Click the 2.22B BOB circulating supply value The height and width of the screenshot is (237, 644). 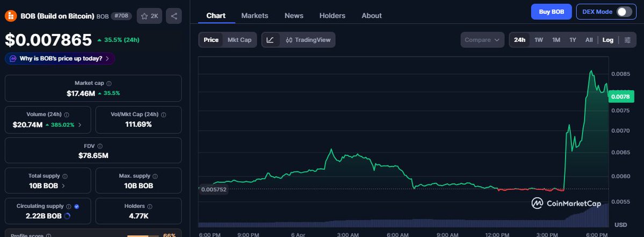43,216
